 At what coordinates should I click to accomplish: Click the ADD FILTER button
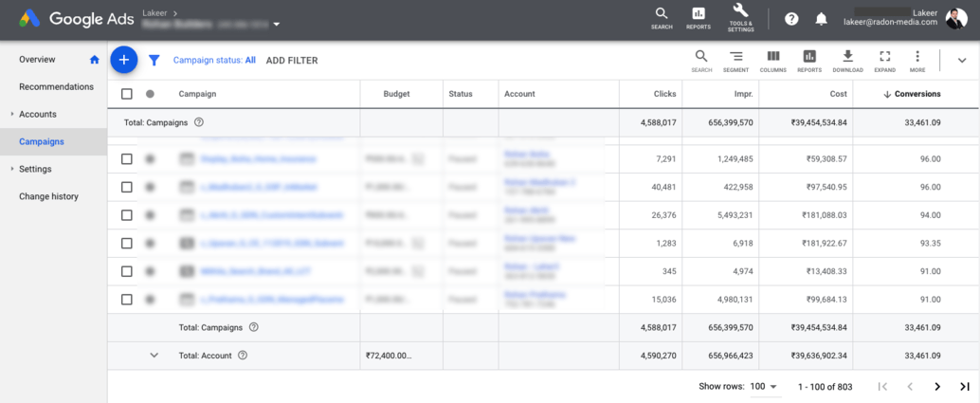point(292,61)
